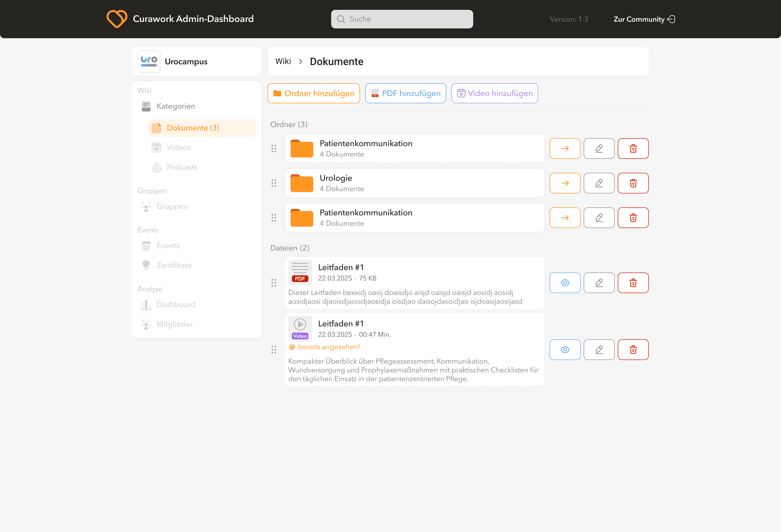Open the Patientenkommunikation folder listed above Urologie
The height and width of the screenshot is (532, 781).
click(x=565, y=148)
